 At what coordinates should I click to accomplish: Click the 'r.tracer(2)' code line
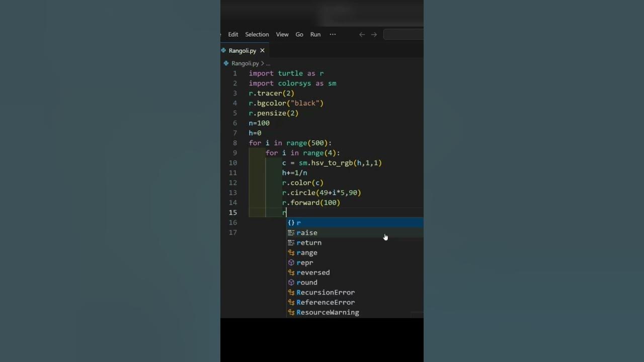pyautogui.click(x=272, y=94)
